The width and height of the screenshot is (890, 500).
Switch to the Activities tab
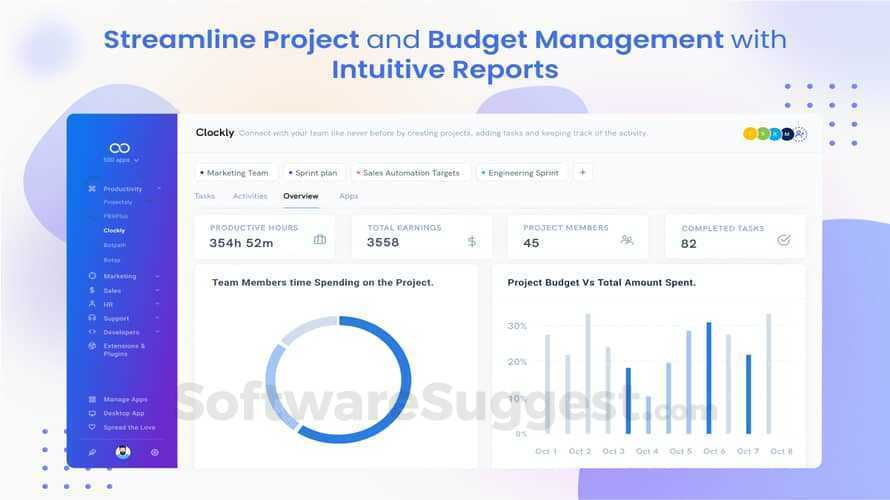(x=250, y=196)
